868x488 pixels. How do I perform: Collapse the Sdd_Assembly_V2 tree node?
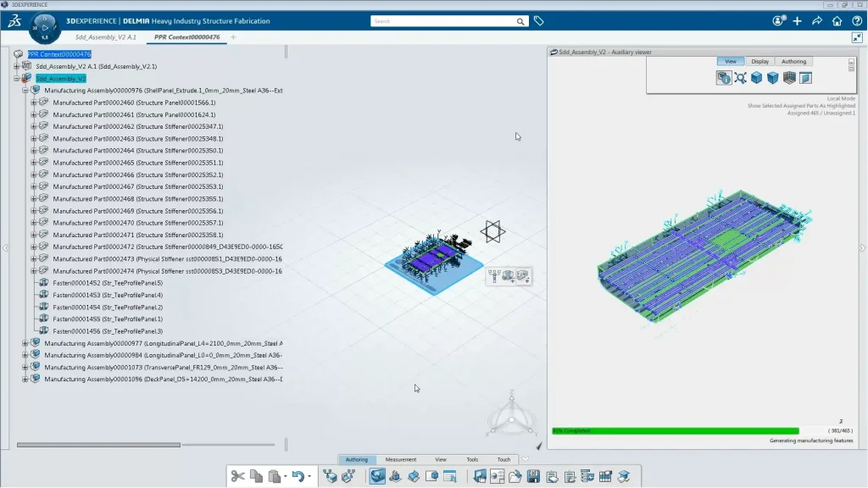pyautogui.click(x=16, y=78)
